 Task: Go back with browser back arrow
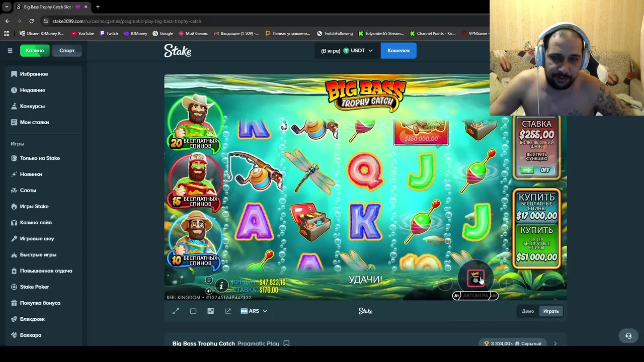coord(7,21)
